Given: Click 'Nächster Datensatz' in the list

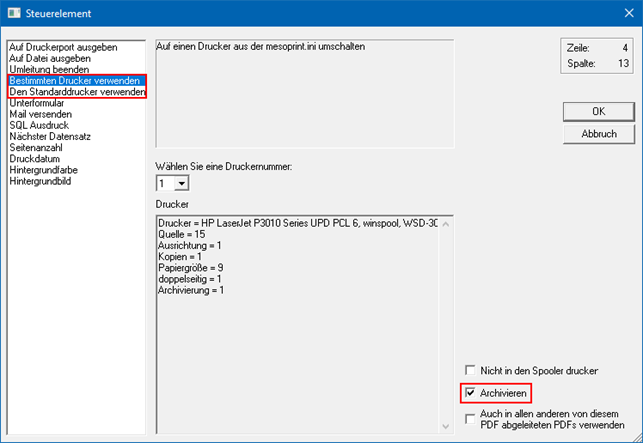Looking at the screenshot, I should 49,136.
